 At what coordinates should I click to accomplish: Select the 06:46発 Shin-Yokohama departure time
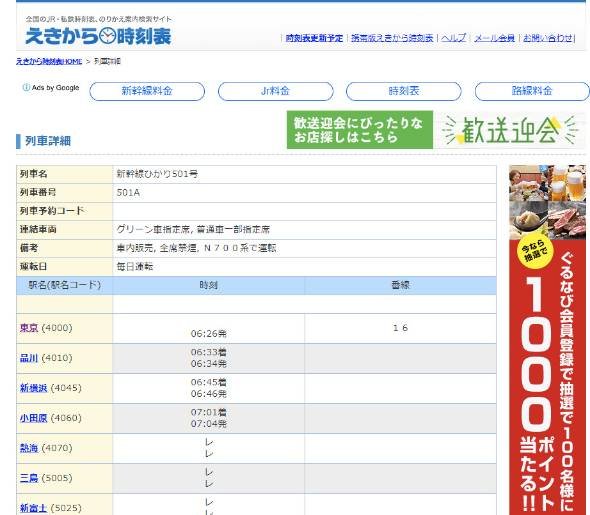[208, 394]
